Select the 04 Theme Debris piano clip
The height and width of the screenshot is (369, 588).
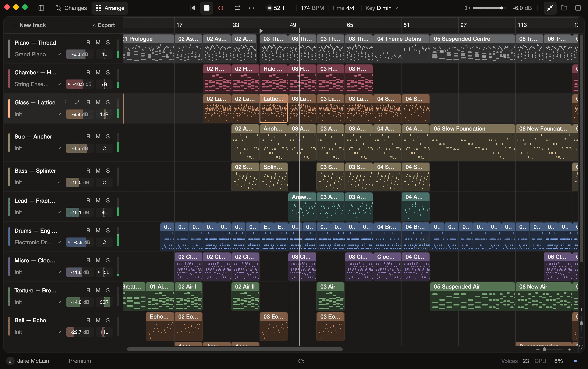(x=401, y=49)
